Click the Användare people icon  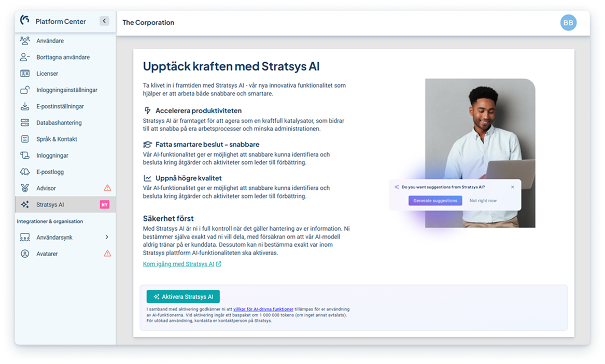tap(24, 41)
